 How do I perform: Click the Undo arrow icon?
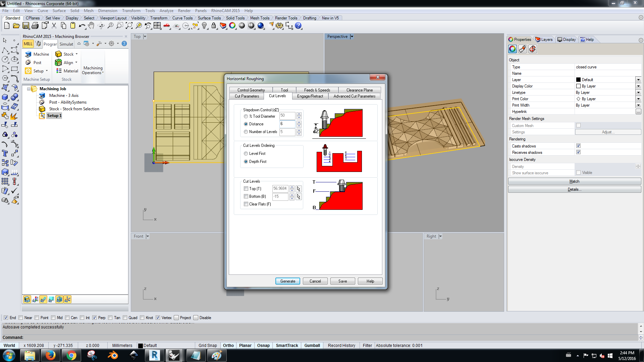click(x=82, y=25)
